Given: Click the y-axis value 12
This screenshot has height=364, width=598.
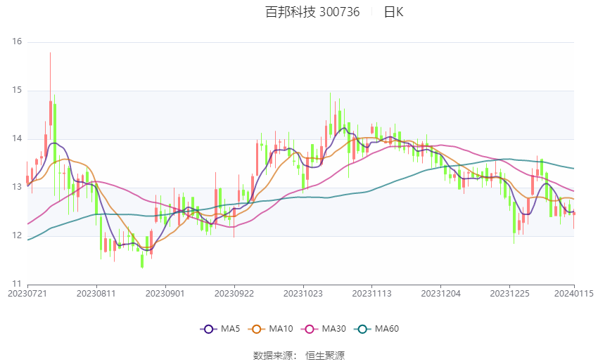Looking at the screenshot, I should point(17,235).
